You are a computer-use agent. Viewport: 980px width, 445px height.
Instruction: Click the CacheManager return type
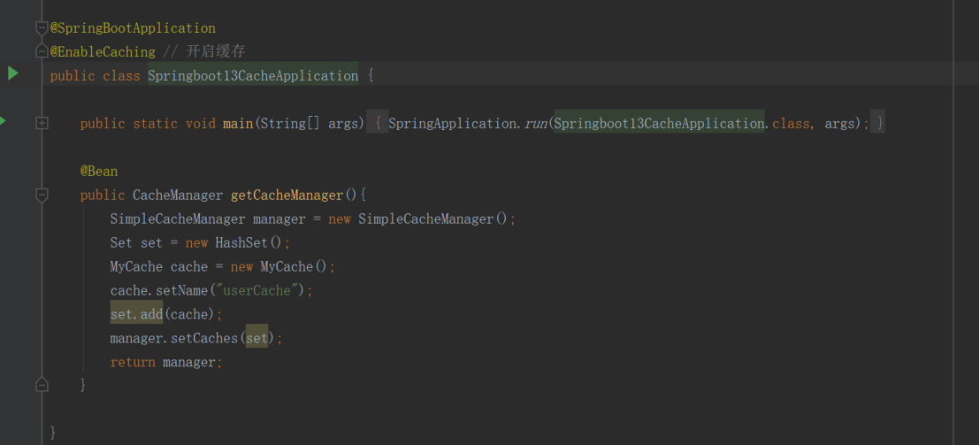coord(178,195)
